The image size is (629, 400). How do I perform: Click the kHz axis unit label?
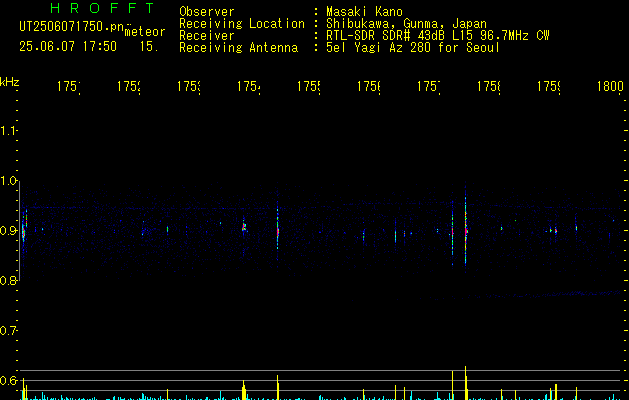click(10, 83)
